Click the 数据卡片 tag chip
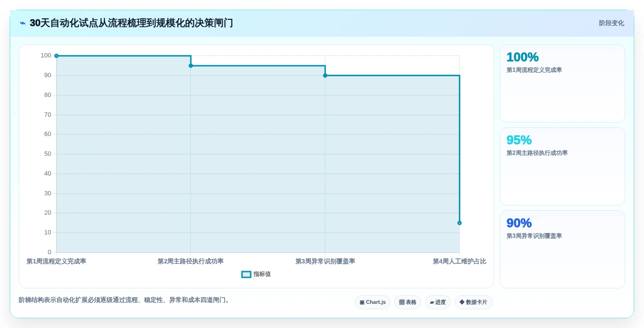Image resolution: width=644 pixels, height=328 pixels. tap(473, 302)
